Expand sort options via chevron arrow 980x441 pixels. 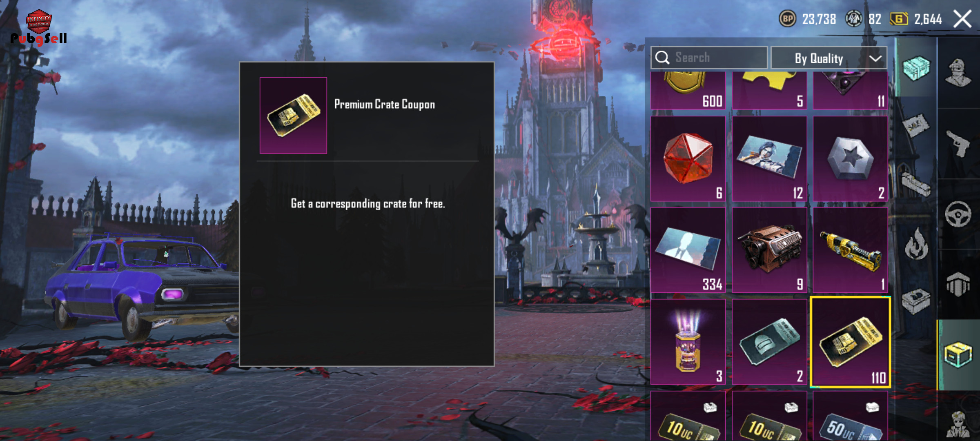tap(875, 58)
